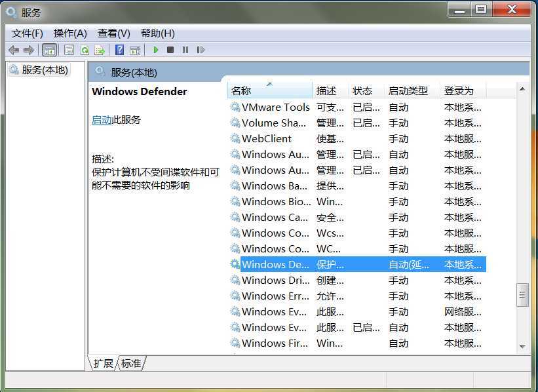Image resolution: width=538 pixels, height=392 pixels.
Task: Sort by the 状态 column header
Action: [366, 91]
